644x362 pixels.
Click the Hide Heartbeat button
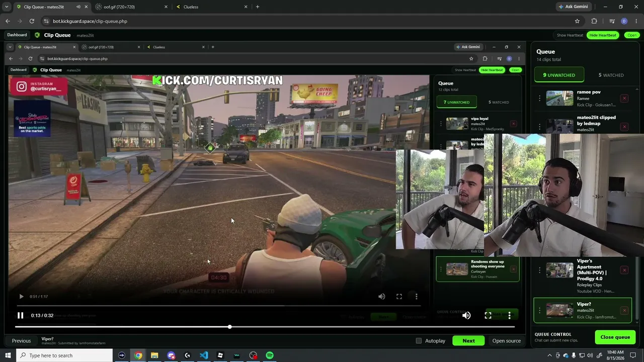pyautogui.click(x=603, y=35)
